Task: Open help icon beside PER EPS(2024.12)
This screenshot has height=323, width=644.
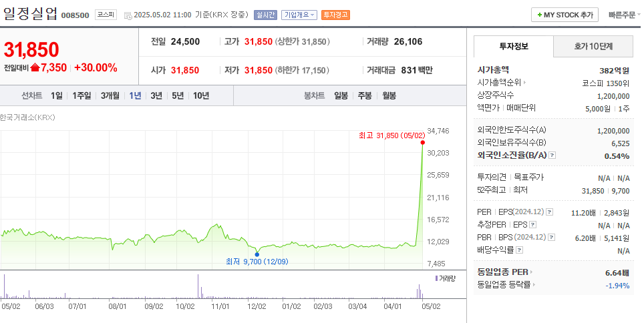Action: point(550,212)
